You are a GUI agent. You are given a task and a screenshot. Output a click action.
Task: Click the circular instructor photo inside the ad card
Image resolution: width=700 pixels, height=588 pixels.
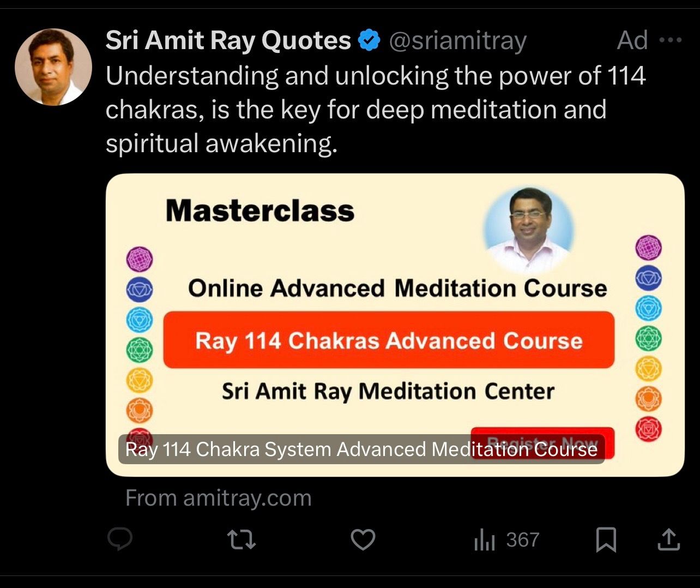tap(529, 229)
